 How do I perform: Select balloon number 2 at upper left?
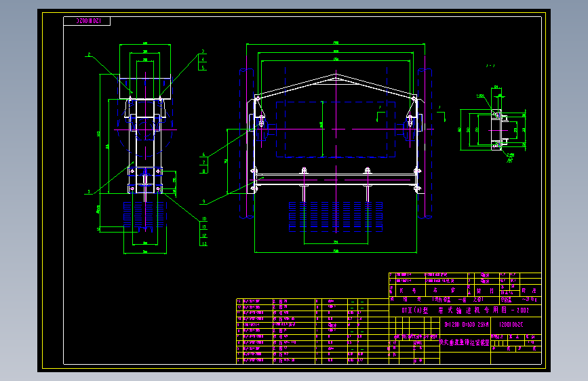pos(89,54)
